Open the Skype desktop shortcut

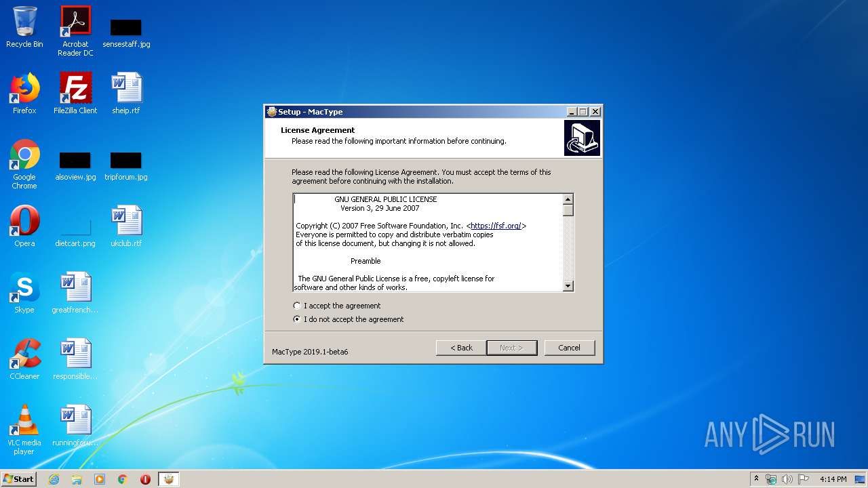pos(24,293)
